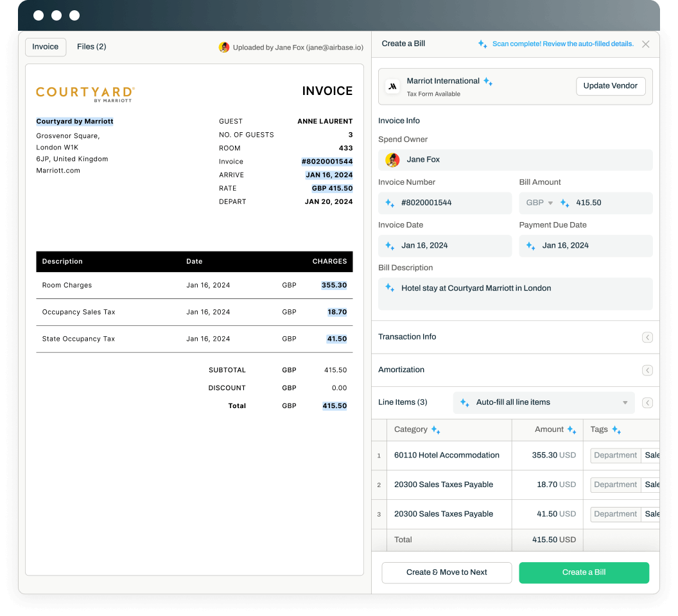Image resolution: width=678 pixels, height=616 pixels.
Task: Open the GBP currency dropdown
Action: (x=539, y=203)
